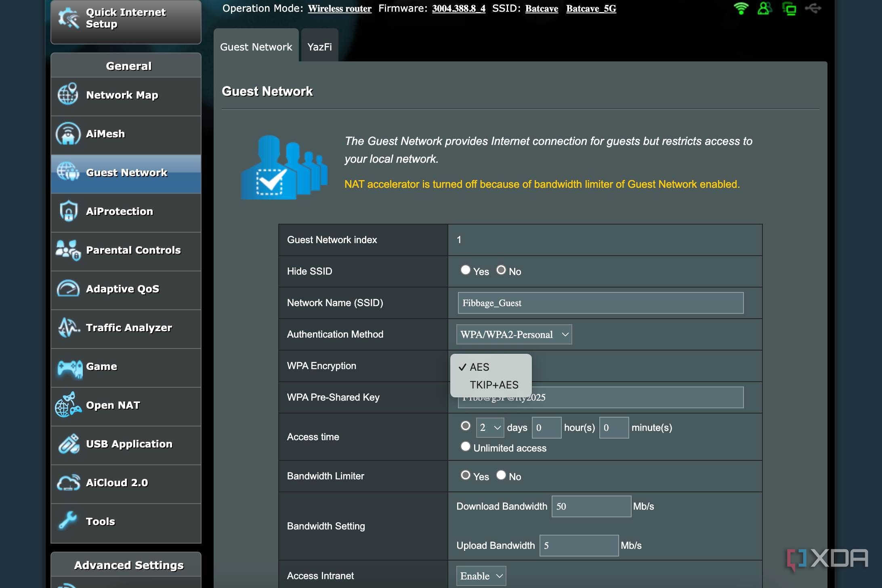The image size is (882, 588).
Task: Select TKIP+AES encryption option
Action: (494, 384)
